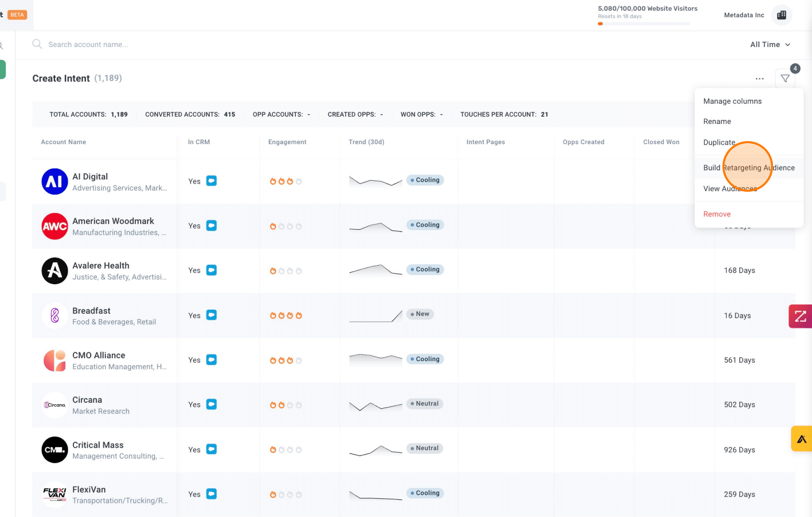Click the website visitors usage progress bar
This screenshot has height=517, width=812.
click(x=644, y=23)
